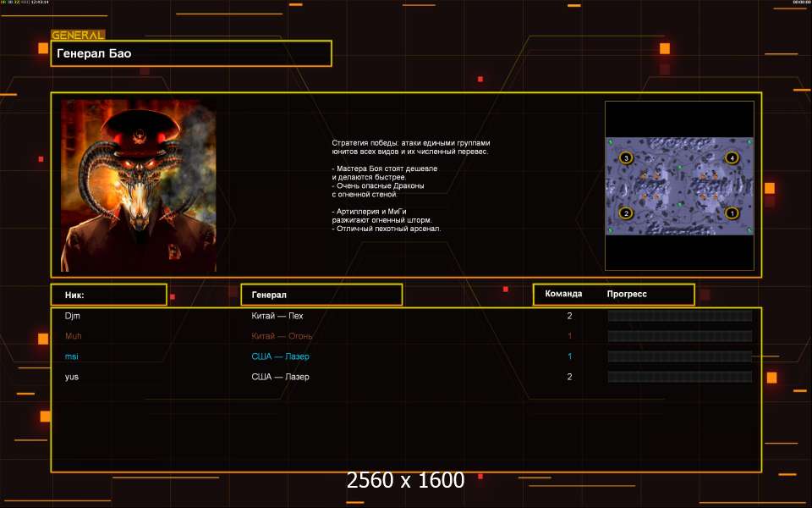
Task: Click the Команда column header
Action: tap(563, 294)
